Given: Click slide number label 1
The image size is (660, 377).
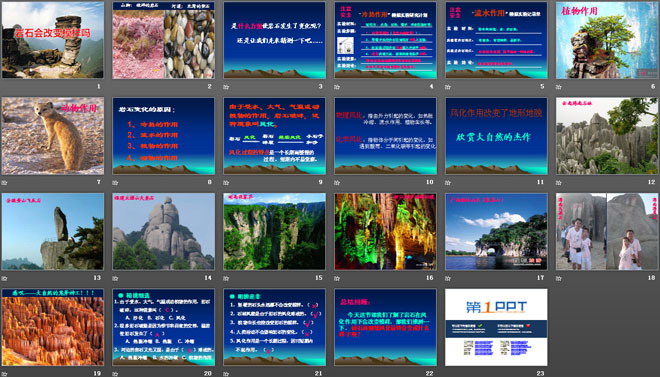Looking at the screenshot, I should [x=99, y=87].
